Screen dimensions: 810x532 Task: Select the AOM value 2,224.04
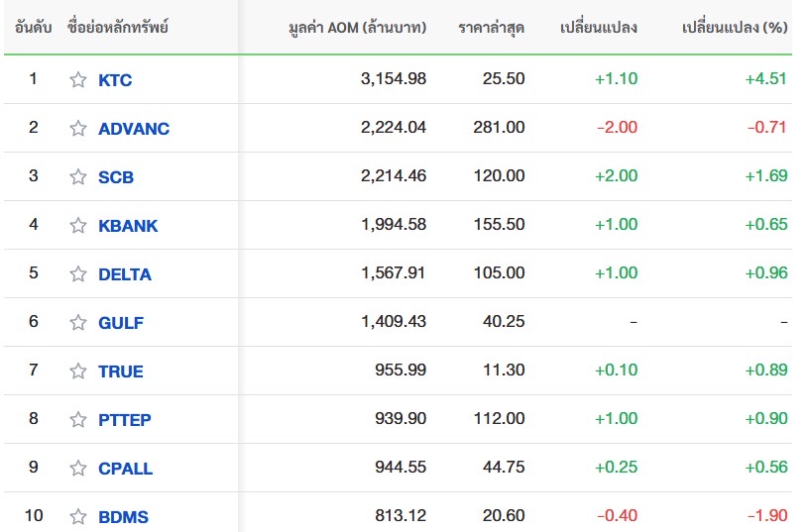tap(394, 127)
